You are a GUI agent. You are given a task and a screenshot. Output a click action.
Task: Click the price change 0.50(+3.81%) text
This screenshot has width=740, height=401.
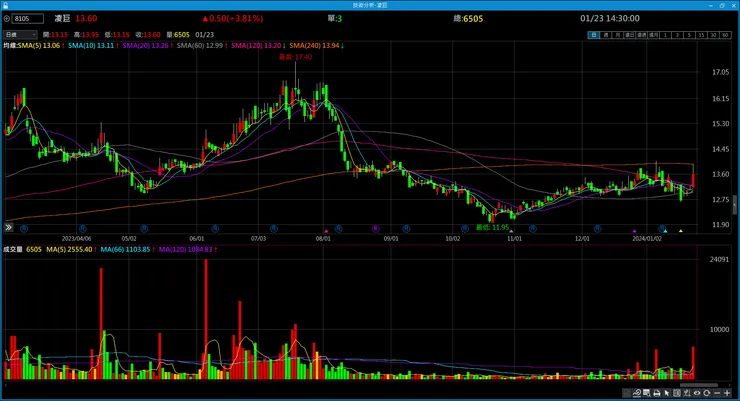click(x=233, y=18)
